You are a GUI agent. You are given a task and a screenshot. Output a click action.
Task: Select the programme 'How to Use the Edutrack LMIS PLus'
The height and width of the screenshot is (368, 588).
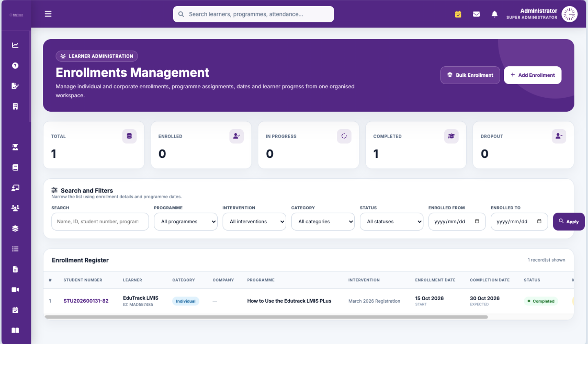tap(289, 301)
